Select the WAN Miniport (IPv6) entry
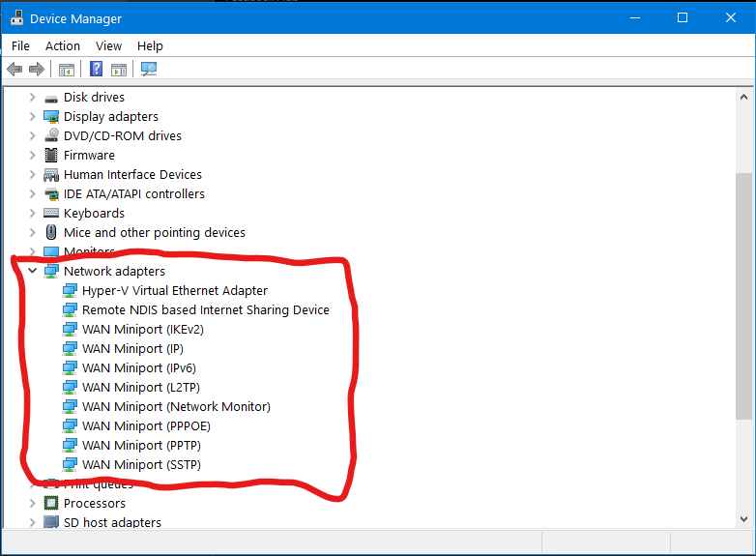Viewport: 756px width, 556px height. (x=139, y=368)
